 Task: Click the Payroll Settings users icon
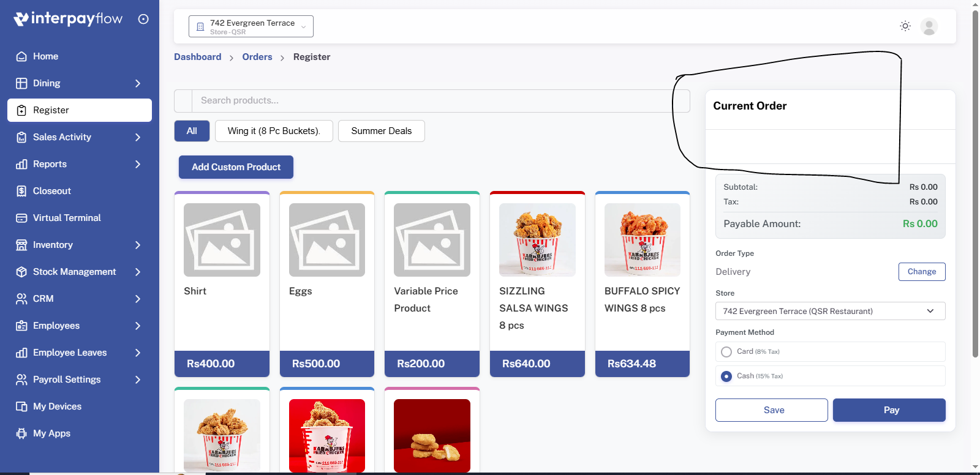(21, 380)
